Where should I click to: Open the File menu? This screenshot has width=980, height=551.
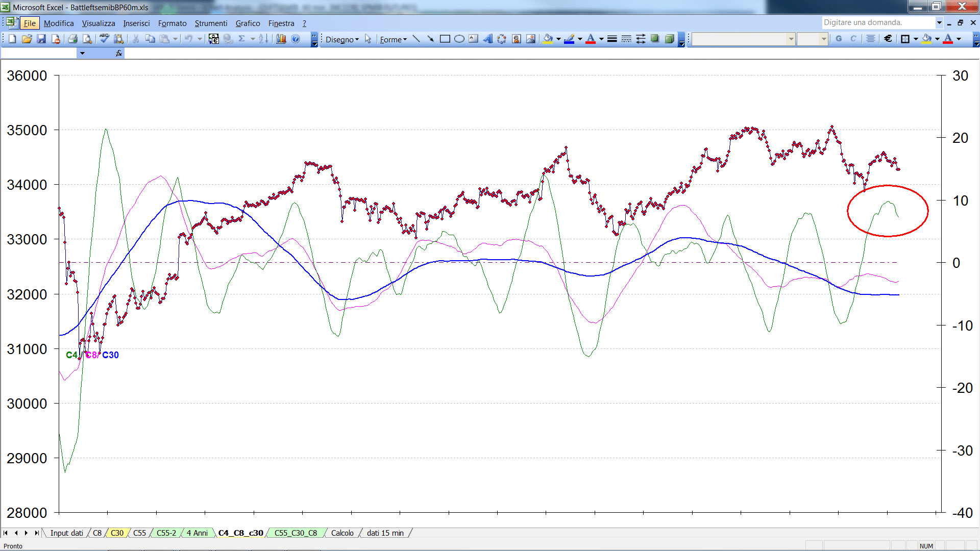pos(30,23)
